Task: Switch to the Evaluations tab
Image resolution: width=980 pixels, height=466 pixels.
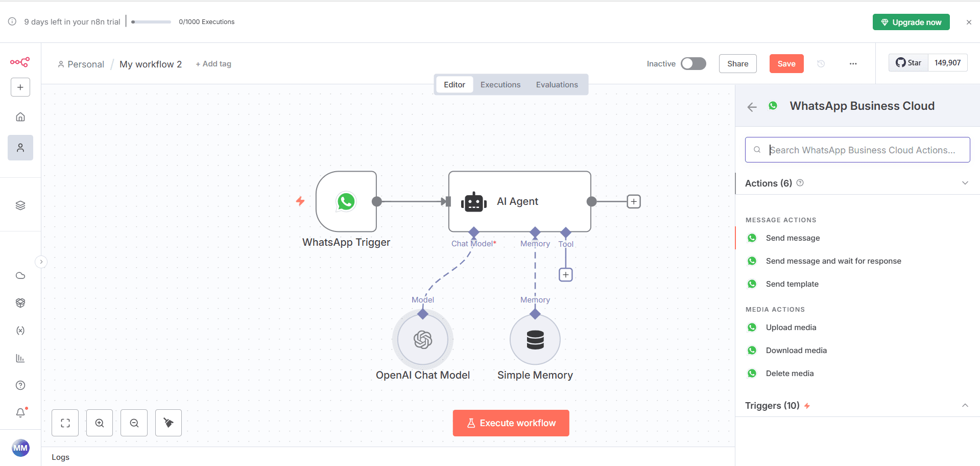Action: pyautogui.click(x=557, y=85)
